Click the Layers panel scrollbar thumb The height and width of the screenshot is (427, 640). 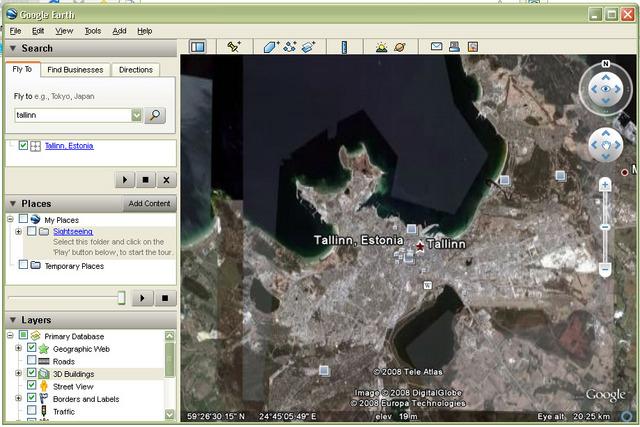coord(169,360)
